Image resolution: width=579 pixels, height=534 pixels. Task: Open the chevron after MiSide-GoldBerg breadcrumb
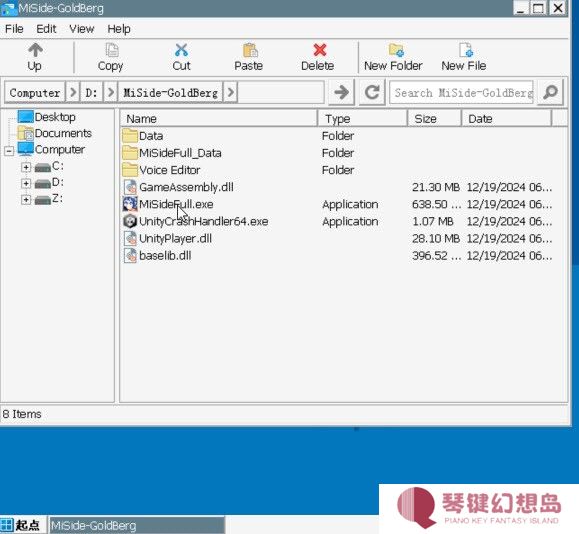click(231, 92)
